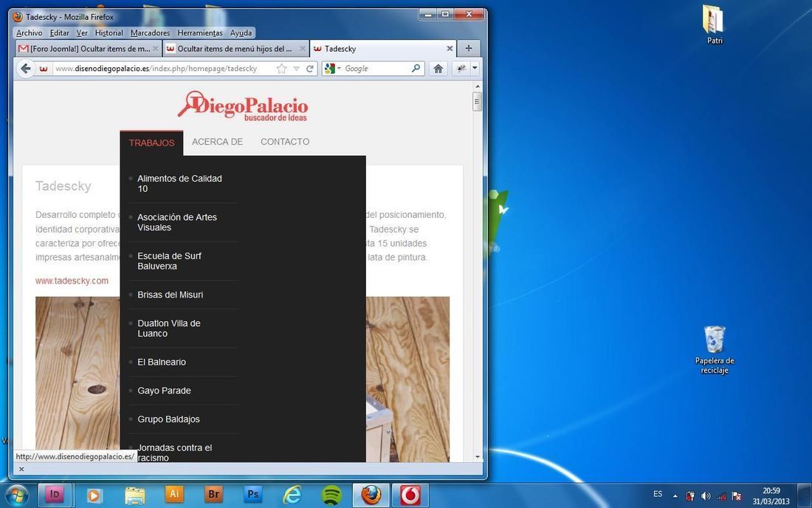The image size is (812, 508).
Task: Open the URL history dropdown arrow
Action: click(296, 69)
